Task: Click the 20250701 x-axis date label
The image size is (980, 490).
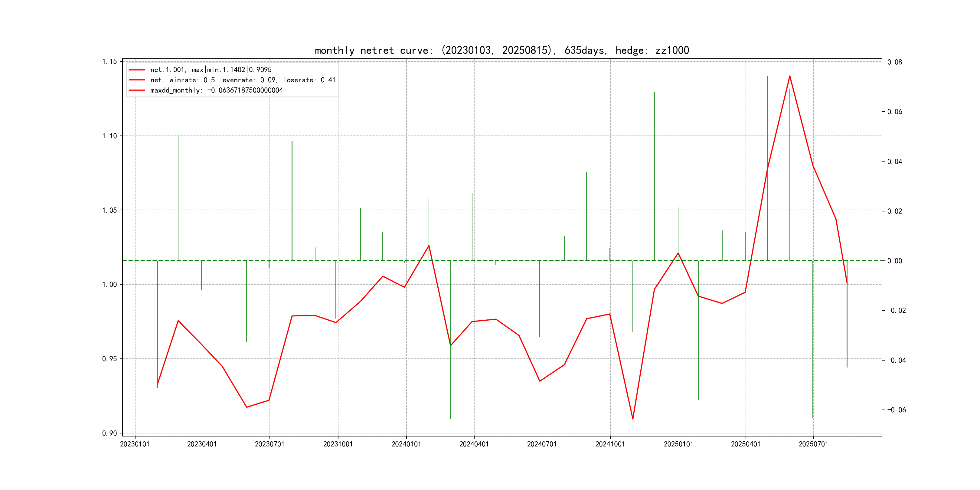Action: (x=813, y=444)
